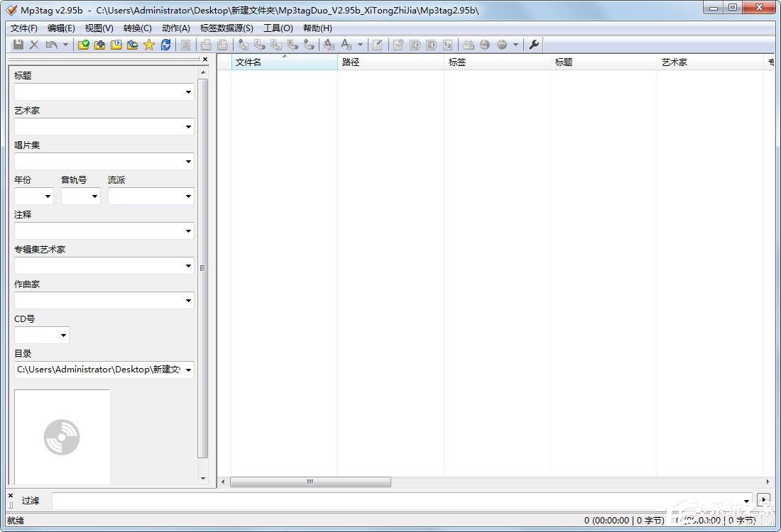Sort by the 文件名 column header
Viewport: 781px width, 532px height.
[x=284, y=62]
